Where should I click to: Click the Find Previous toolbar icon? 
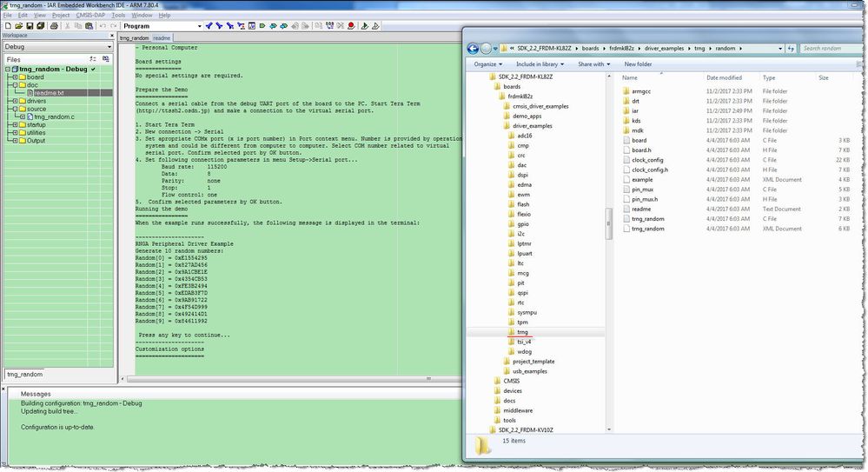209,26
